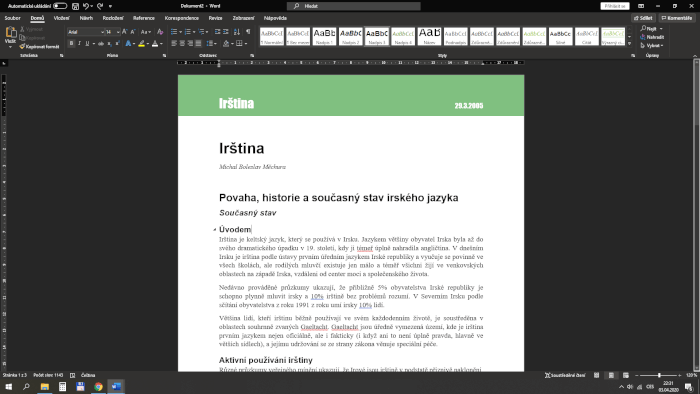The height and width of the screenshot is (394, 700).
Task: Open File Explorer from taskbar
Action: (45, 386)
